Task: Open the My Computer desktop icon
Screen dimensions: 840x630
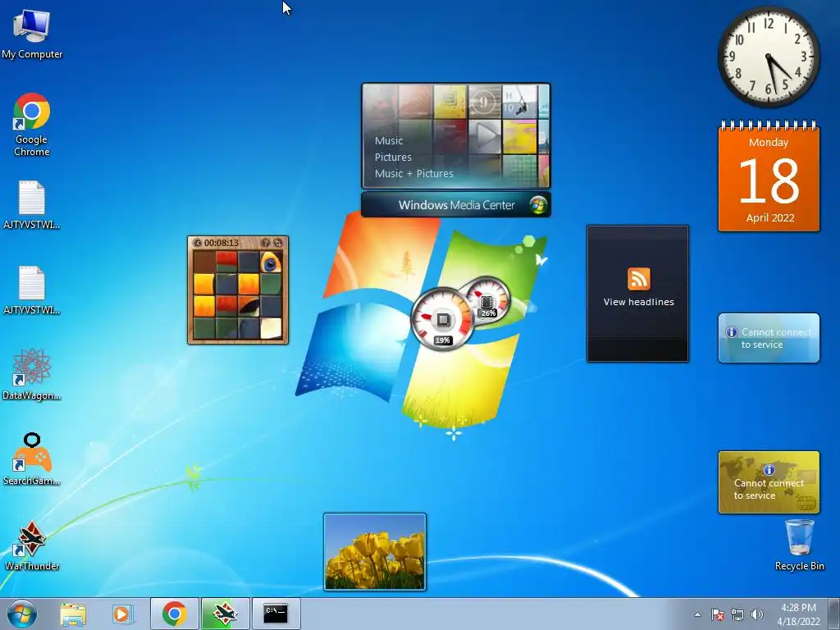Action: coord(32,34)
